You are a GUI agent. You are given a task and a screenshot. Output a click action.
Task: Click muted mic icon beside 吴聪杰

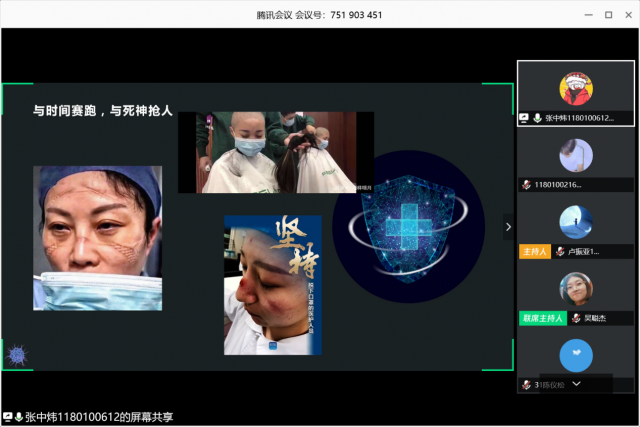[x=576, y=318]
